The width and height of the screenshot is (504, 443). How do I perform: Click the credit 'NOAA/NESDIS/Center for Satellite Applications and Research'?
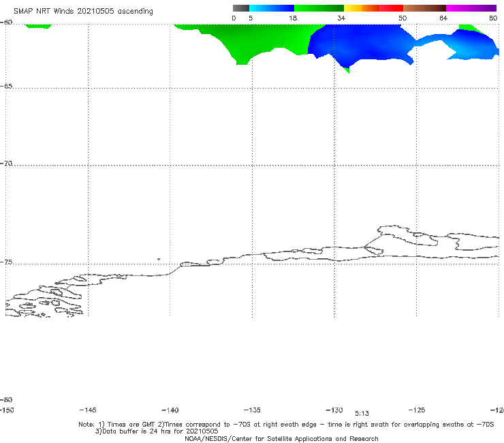281,438
